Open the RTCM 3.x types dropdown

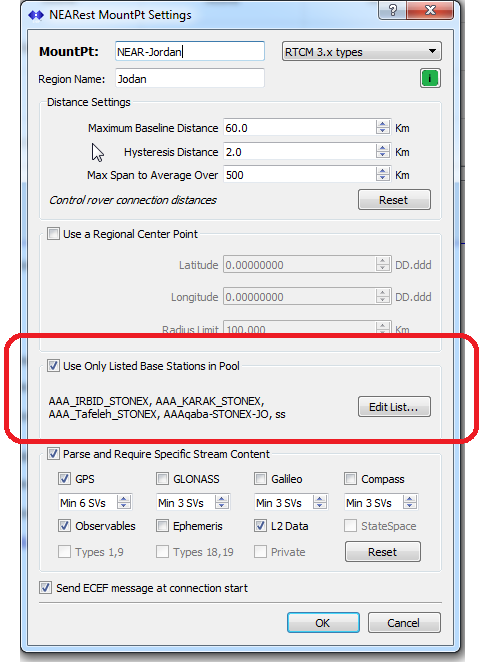click(x=361, y=52)
